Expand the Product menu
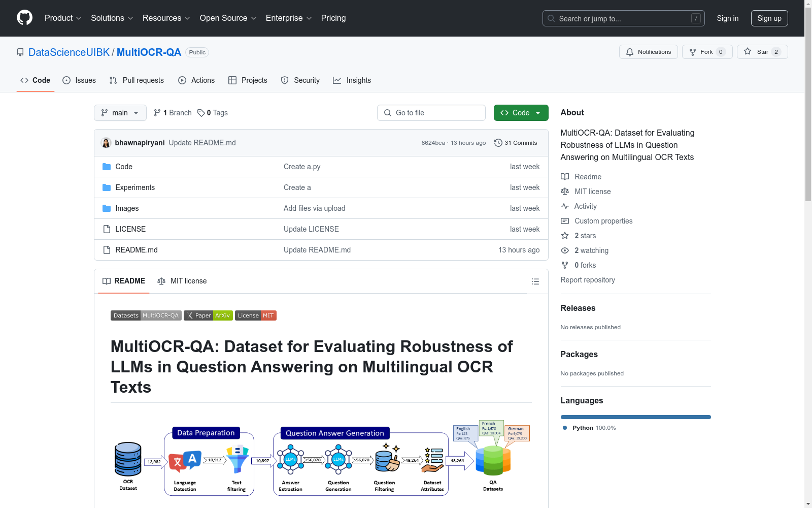This screenshot has height=508, width=812. click(x=63, y=18)
